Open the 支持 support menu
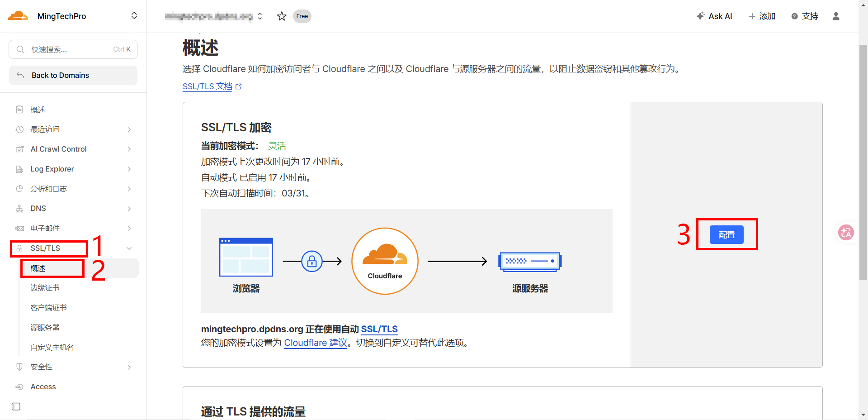The image size is (868, 420). click(805, 16)
